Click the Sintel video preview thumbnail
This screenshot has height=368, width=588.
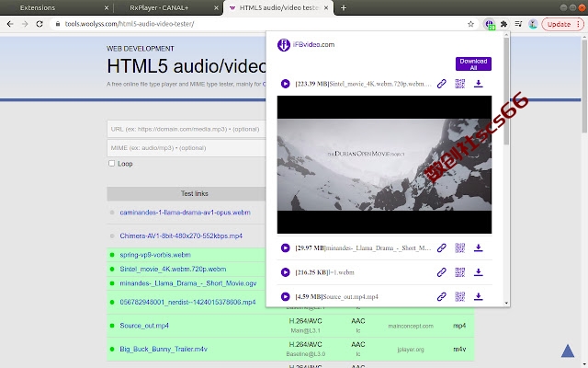coord(384,165)
